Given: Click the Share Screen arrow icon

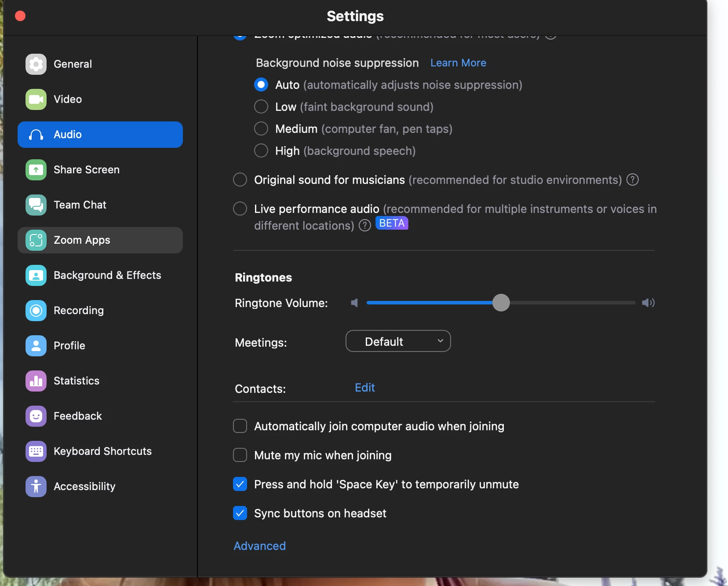Looking at the screenshot, I should point(36,170).
